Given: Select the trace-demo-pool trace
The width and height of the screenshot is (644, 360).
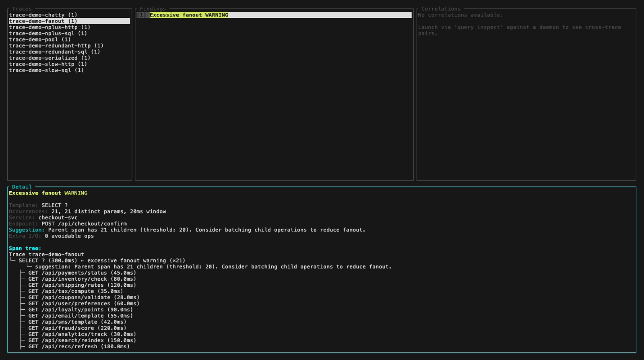Looking at the screenshot, I should tap(40, 39).
